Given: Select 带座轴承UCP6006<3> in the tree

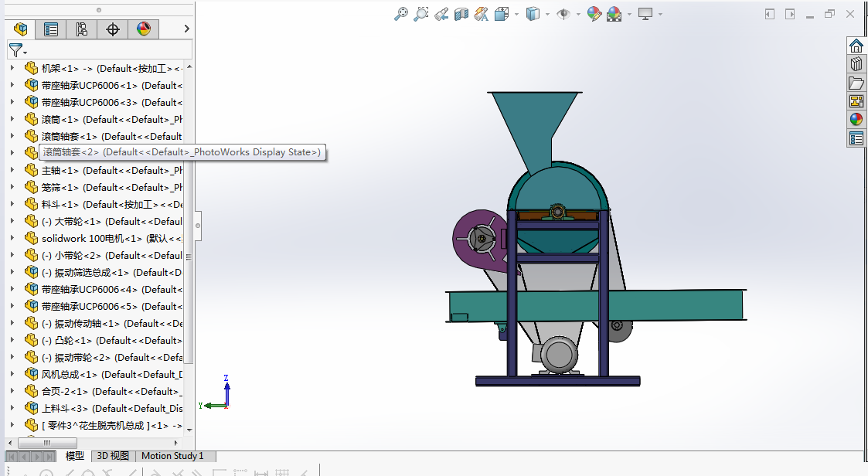Looking at the screenshot, I should tap(112, 103).
